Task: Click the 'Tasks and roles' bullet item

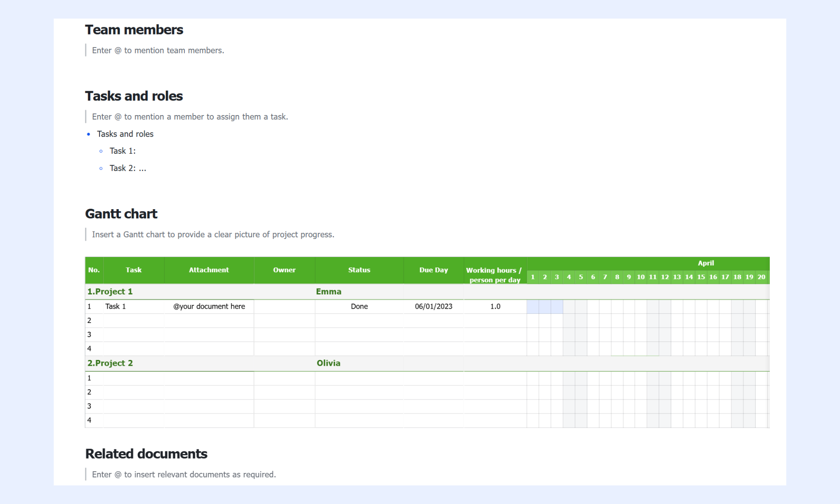Action: coord(125,134)
